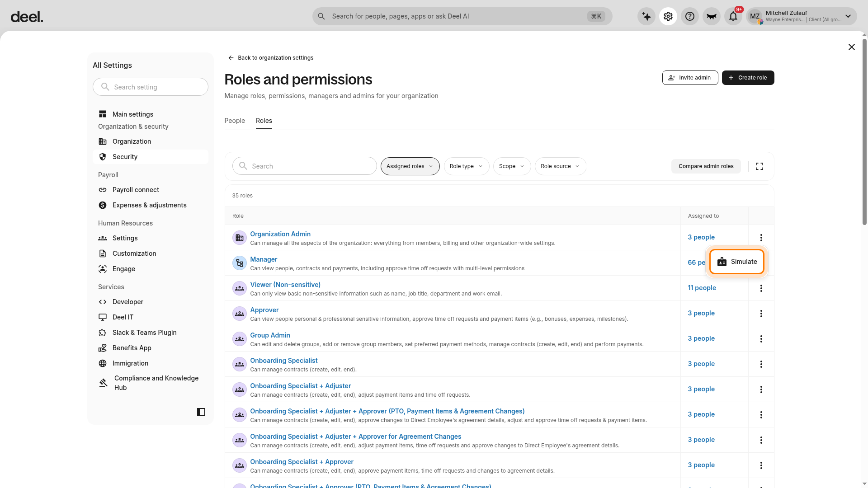The width and height of the screenshot is (868, 488).
Task: Go back to organization settings
Action: point(271,58)
